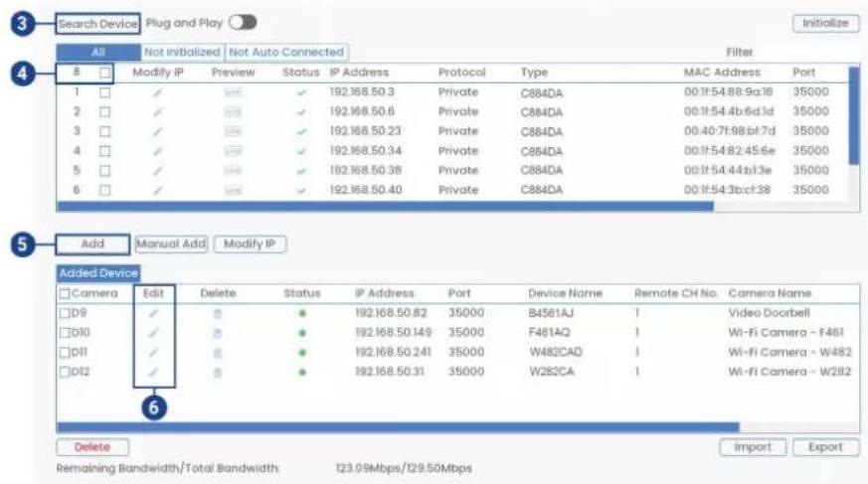Click green status dot for D12
Screen dimensions: 868x484
[302, 373]
